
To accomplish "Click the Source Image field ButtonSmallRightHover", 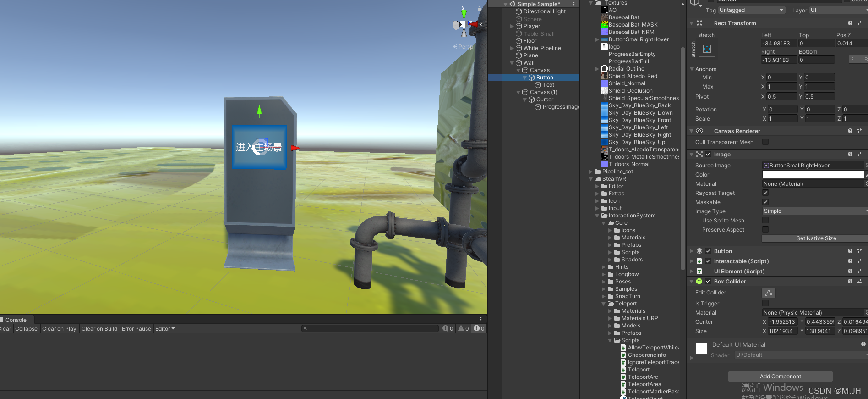I will point(813,165).
